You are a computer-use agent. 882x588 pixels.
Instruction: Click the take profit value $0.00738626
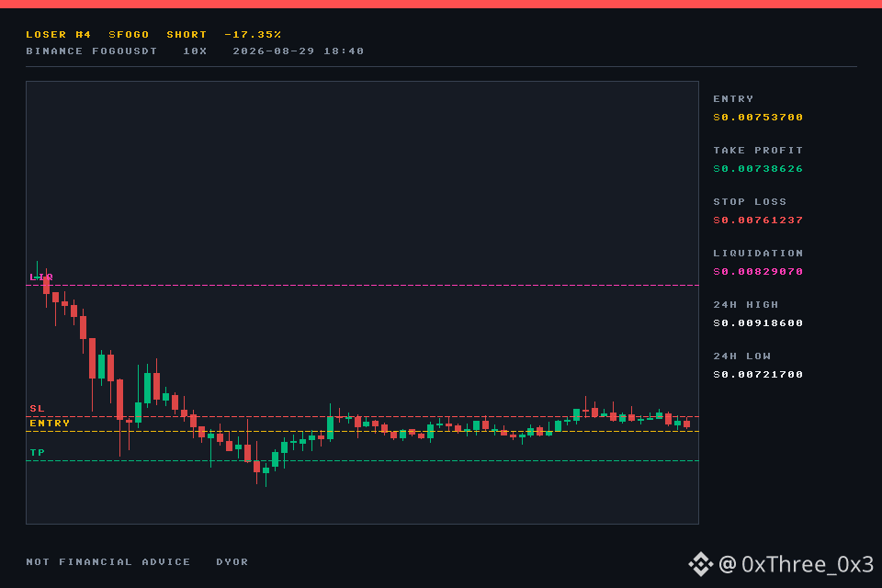[758, 169]
